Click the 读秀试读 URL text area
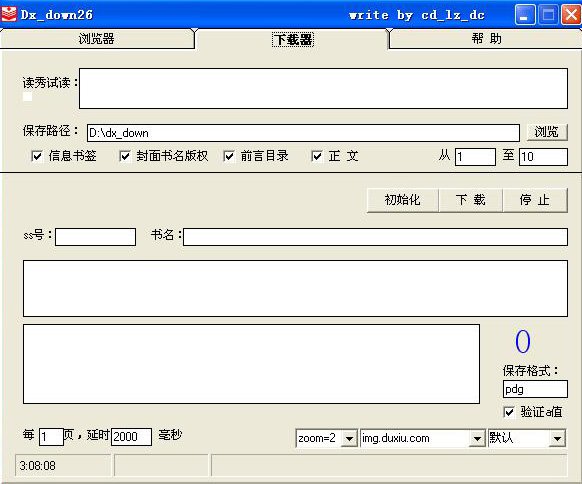Screen dimensions: 582x484 (x=323, y=88)
